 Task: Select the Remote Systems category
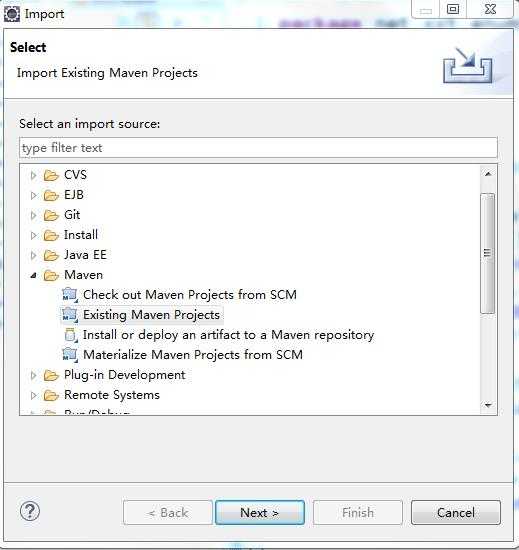(112, 395)
